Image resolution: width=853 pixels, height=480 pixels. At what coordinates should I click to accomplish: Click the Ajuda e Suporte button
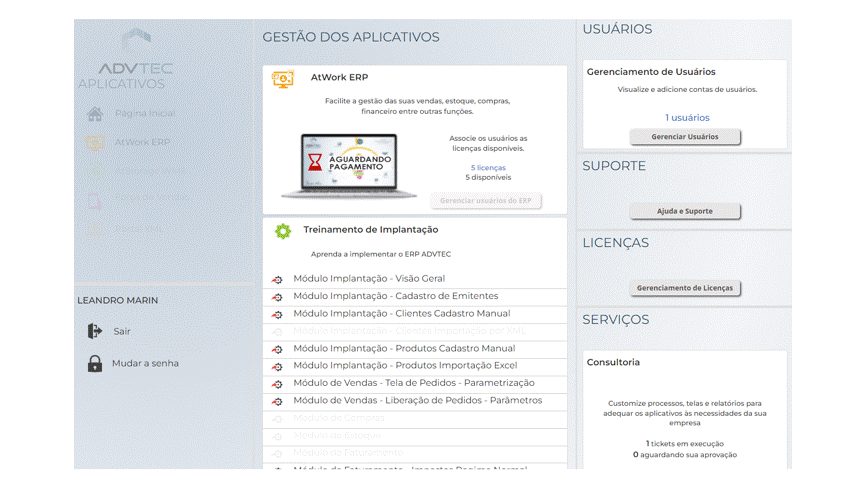click(x=685, y=211)
